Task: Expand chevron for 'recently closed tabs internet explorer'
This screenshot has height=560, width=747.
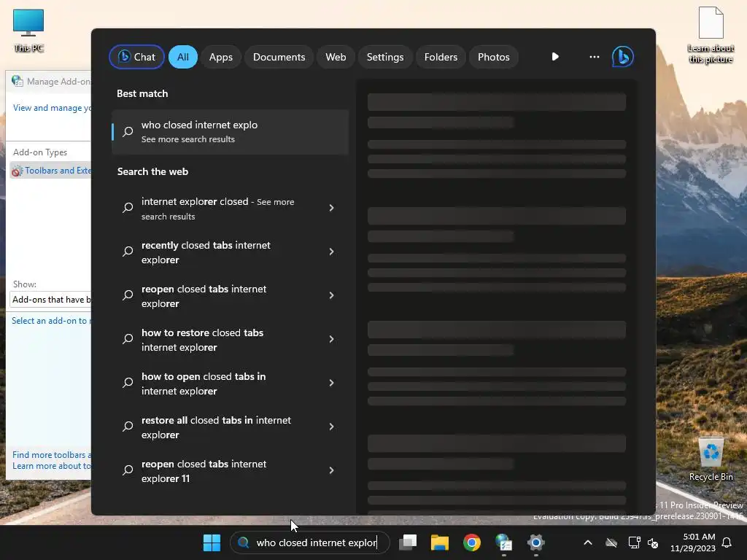Action: coord(332,252)
